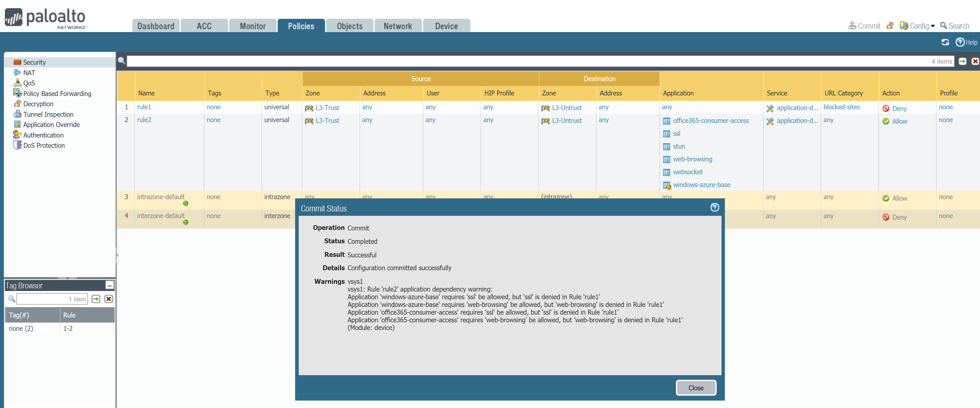This screenshot has width=980, height=408.
Task: Collapse the left sidebar with splitter arrow
Action: point(117,255)
